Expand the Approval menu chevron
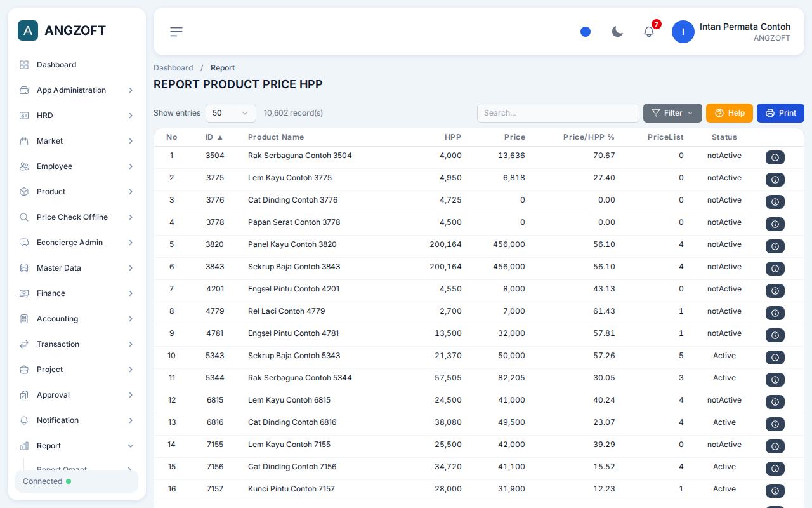Viewport: 812px width, 508px height. pyautogui.click(x=131, y=395)
